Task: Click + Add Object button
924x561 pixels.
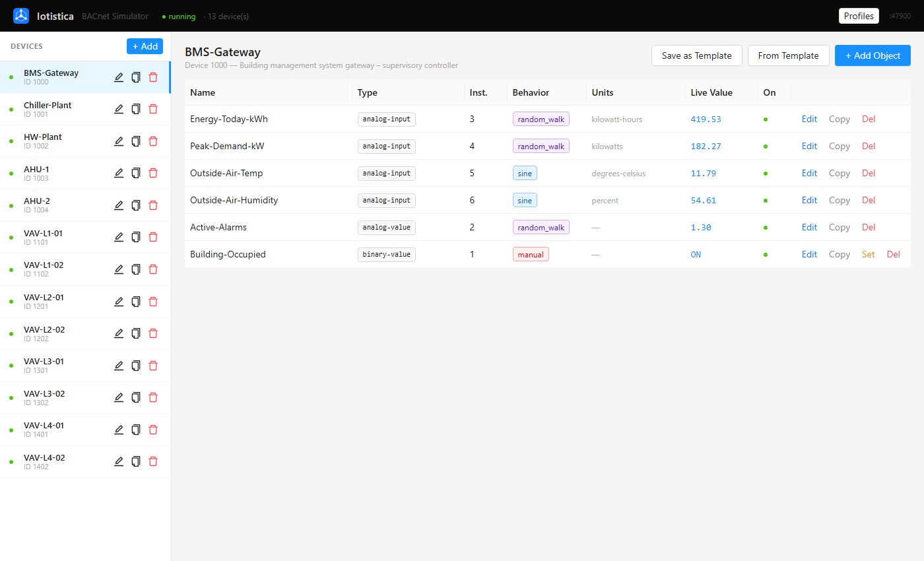Action: click(873, 55)
